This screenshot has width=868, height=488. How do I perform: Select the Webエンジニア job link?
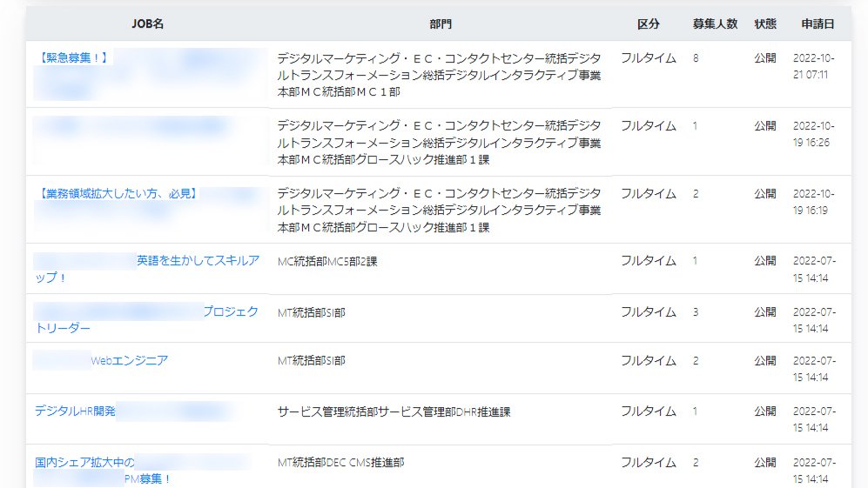pyautogui.click(x=129, y=361)
